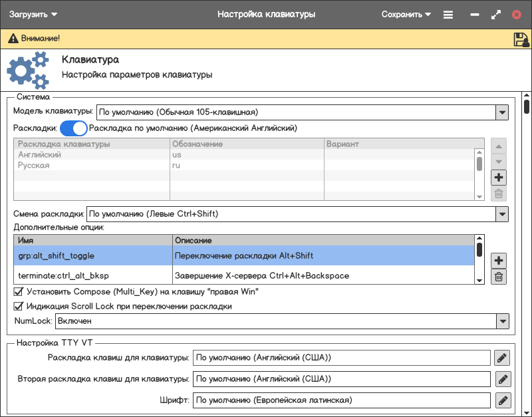Expand the keyboard model dropdown

[x=501, y=112]
